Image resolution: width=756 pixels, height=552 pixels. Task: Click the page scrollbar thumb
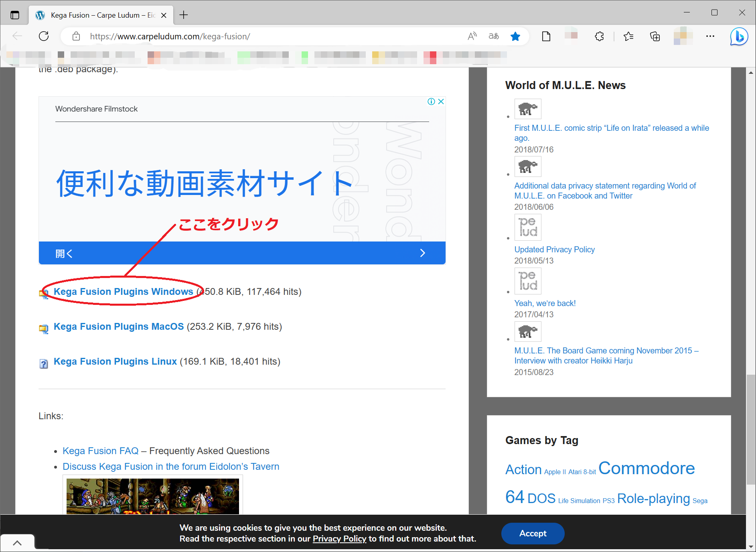point(751,429)
